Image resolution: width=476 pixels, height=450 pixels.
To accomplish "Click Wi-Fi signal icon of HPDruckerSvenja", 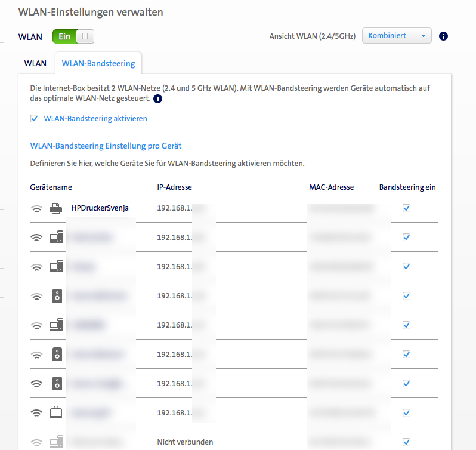I will tap(36, 209).
